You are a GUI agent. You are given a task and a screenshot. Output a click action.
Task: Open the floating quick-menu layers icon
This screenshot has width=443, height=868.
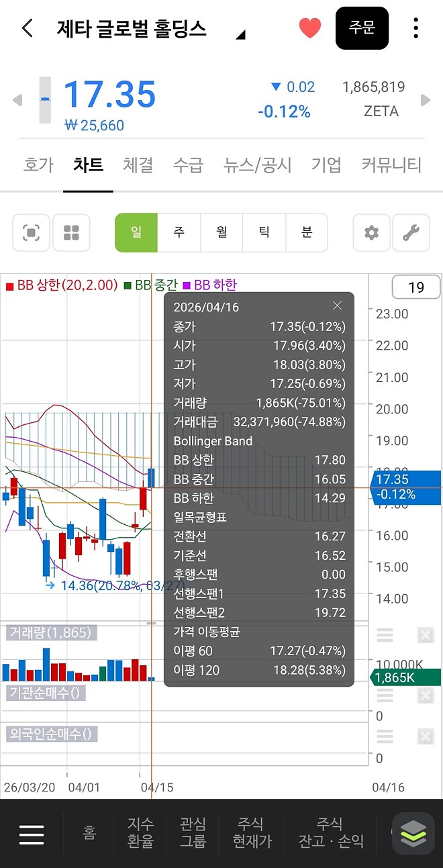[413, 833]
